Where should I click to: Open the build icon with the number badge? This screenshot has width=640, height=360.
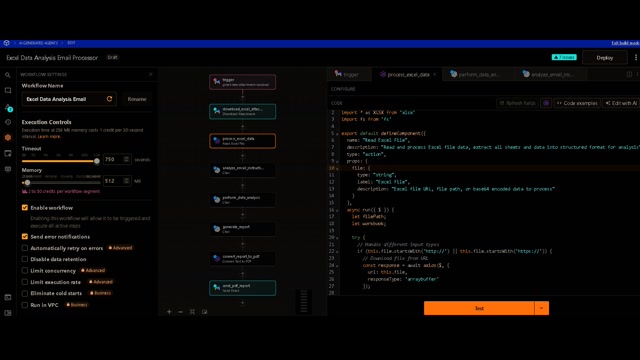8,107
